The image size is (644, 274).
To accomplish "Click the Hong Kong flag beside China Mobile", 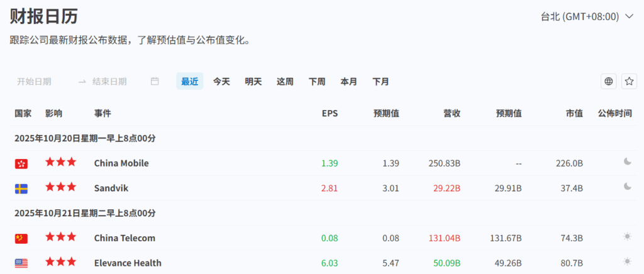I will (x=21, y=163).
